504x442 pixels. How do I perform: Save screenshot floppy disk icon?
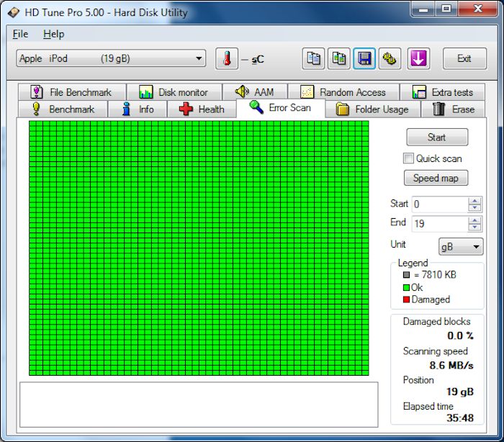364,58
